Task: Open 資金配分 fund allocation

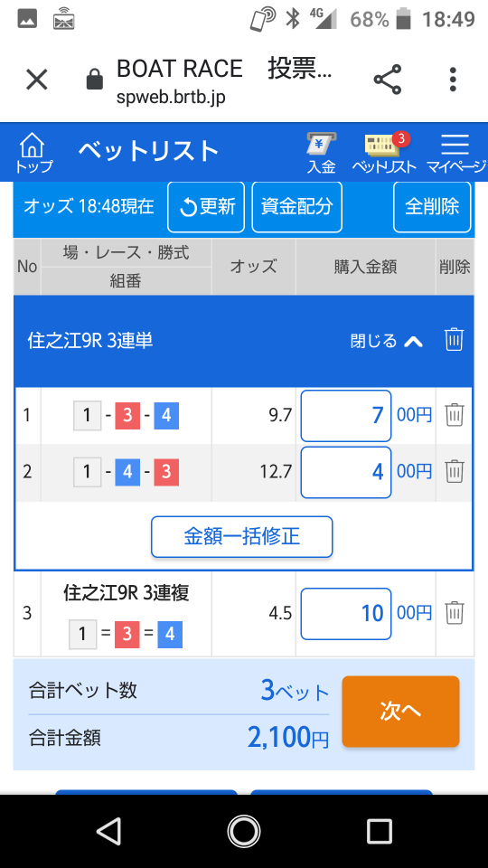Action: click(297, 207)
